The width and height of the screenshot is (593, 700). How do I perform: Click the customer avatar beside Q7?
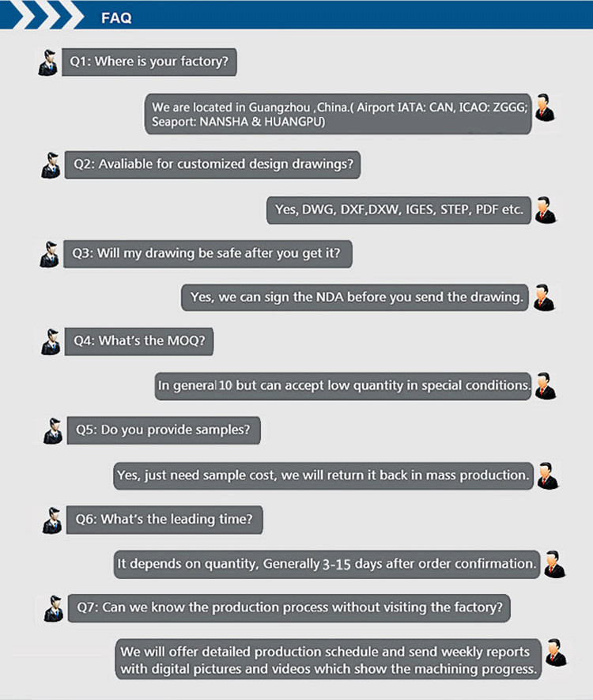pyautogui.click(x=54, y=608)
